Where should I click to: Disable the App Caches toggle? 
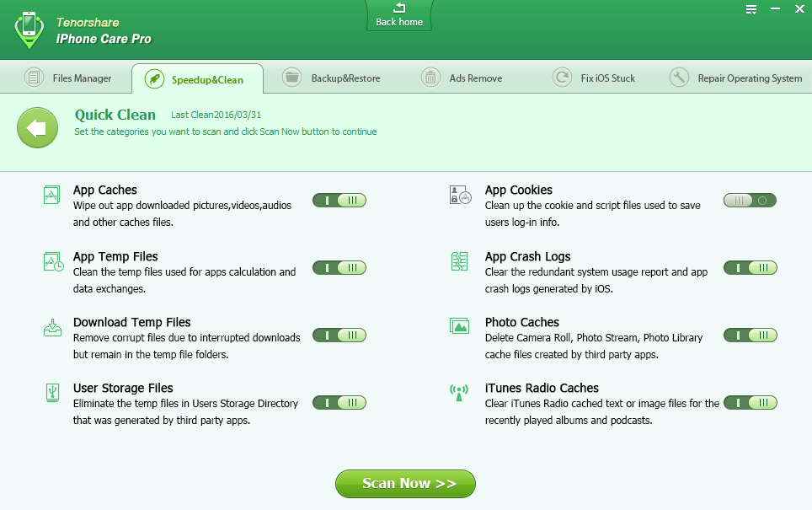(x=339, y=201)
